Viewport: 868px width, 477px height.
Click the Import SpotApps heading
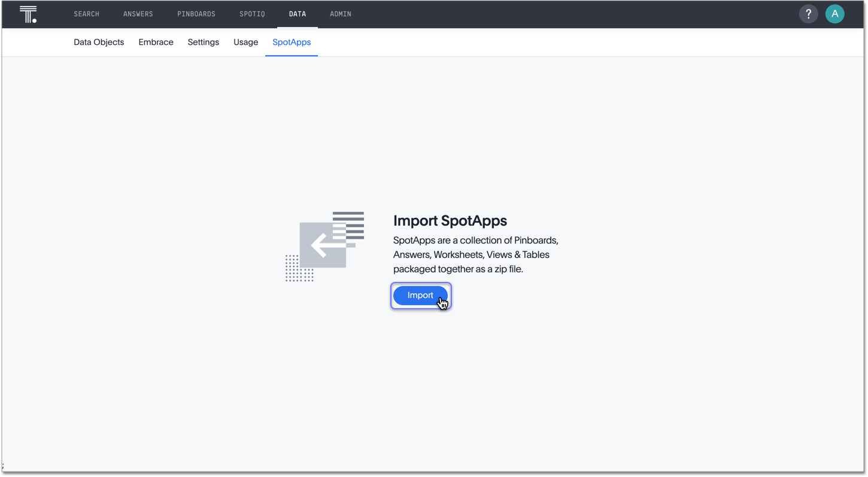click(x=450, y=221)
